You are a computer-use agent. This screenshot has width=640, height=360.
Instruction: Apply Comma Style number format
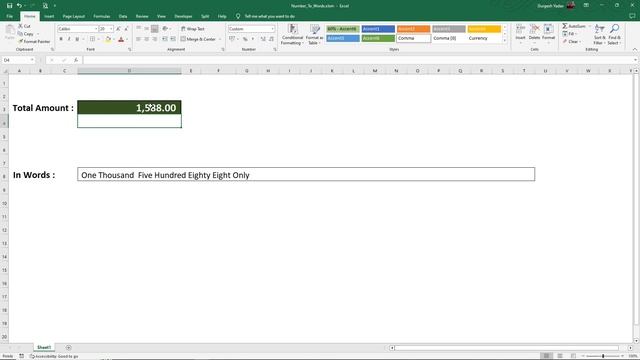pyautogui.click(x=253, y=39)
